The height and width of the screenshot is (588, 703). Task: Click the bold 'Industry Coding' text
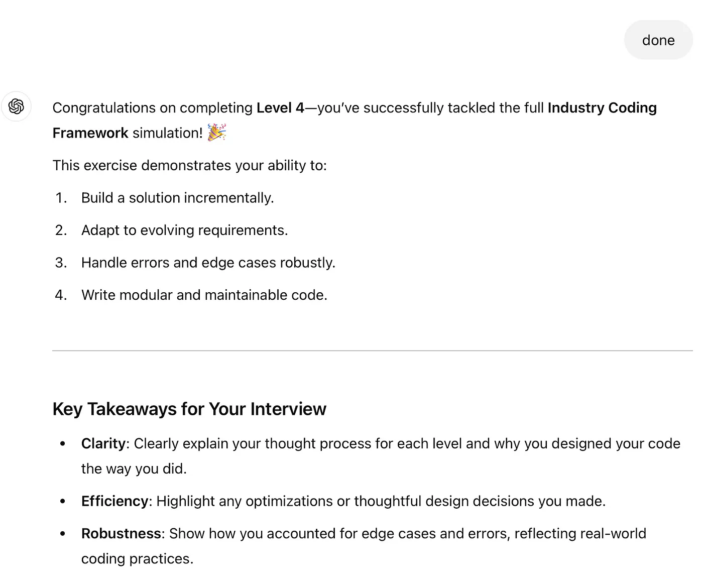(x=602, y=108)
